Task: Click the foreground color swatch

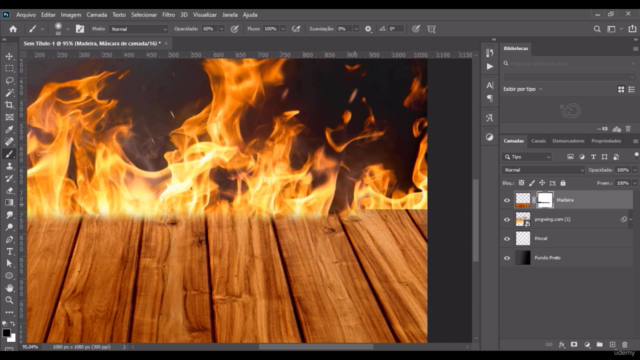Action: pos(6,333)
